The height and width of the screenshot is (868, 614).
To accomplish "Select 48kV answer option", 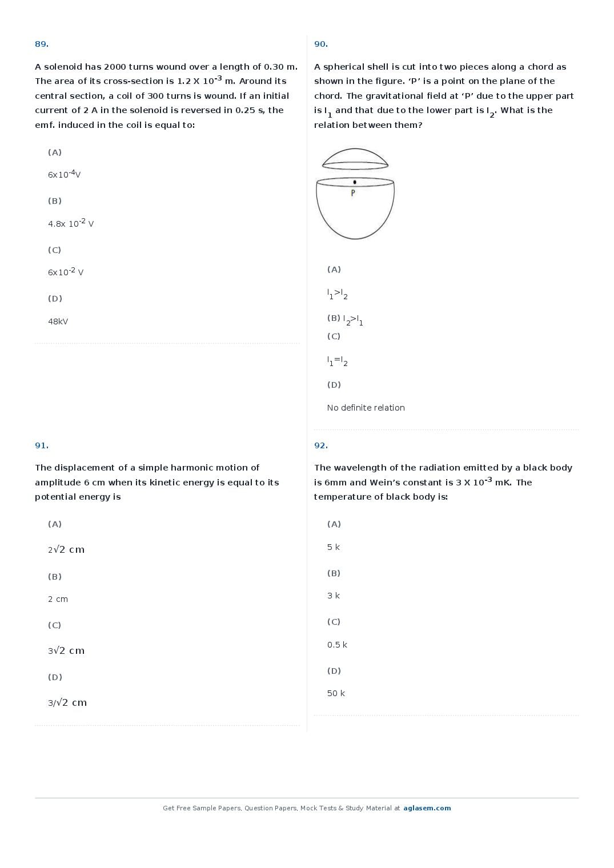I will click(58, 322).
